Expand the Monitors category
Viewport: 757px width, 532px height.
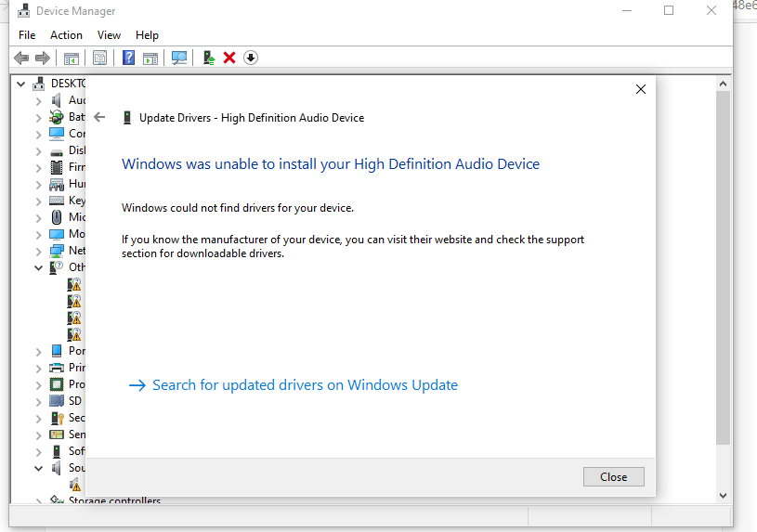tap(39, 235)
